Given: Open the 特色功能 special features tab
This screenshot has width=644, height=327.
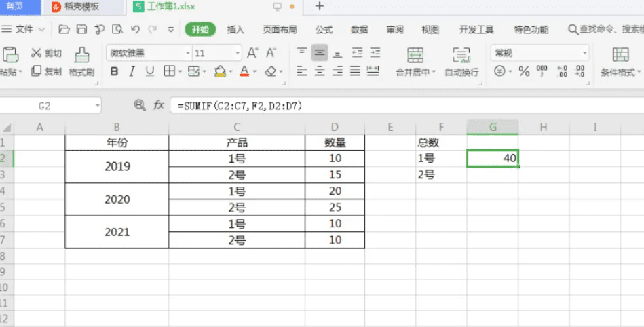Looking at the screenshot, I should (x=531, y=30).
